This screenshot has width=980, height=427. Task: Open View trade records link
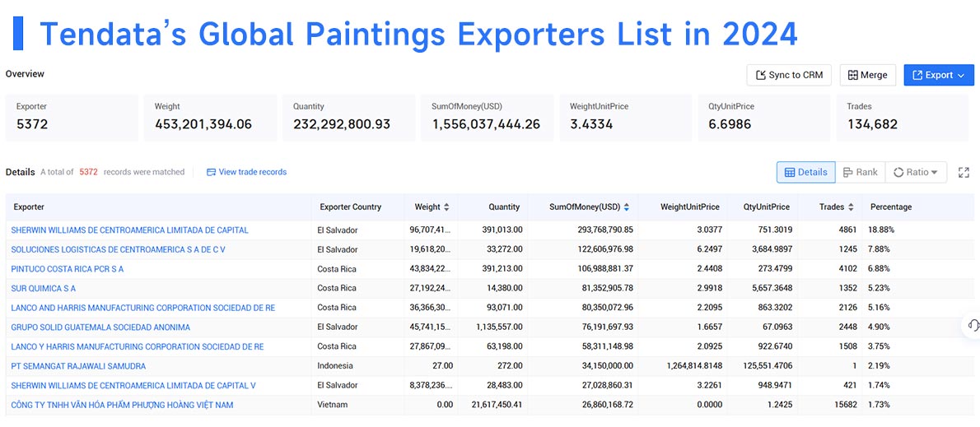tap(246, 172)
